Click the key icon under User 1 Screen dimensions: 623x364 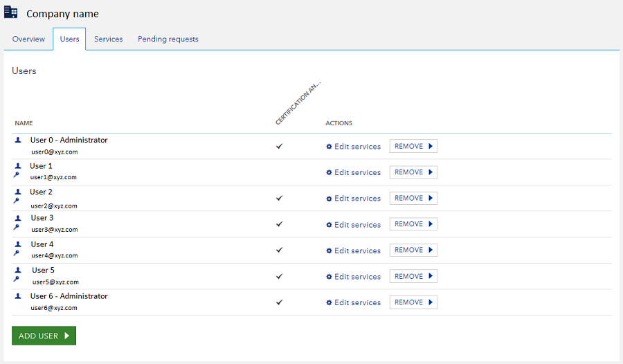(17, 175)
